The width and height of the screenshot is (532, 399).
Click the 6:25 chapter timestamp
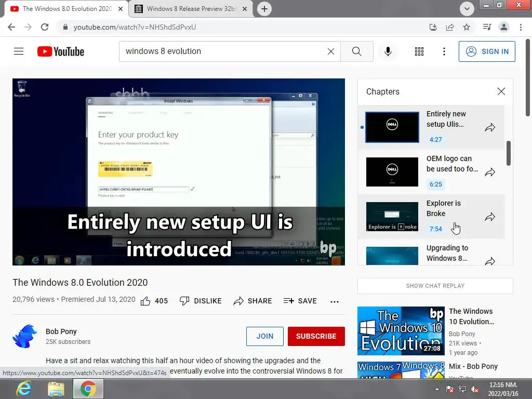[436, 184]
